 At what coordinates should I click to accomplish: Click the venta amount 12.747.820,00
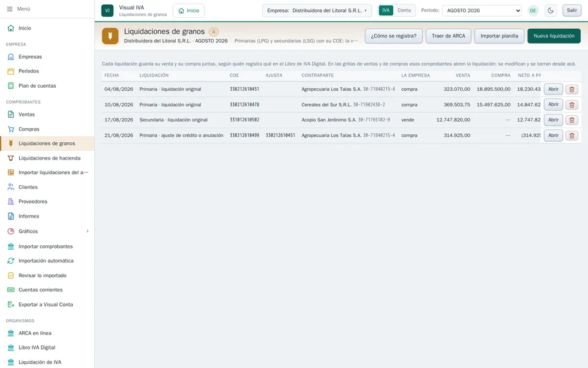tap(453, 120)
